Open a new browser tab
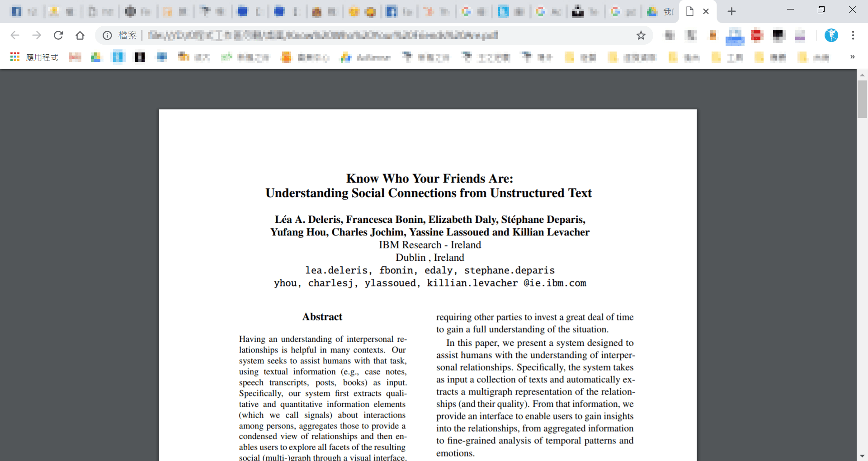Viewport: 868px width, 461px height. point(731,11)
